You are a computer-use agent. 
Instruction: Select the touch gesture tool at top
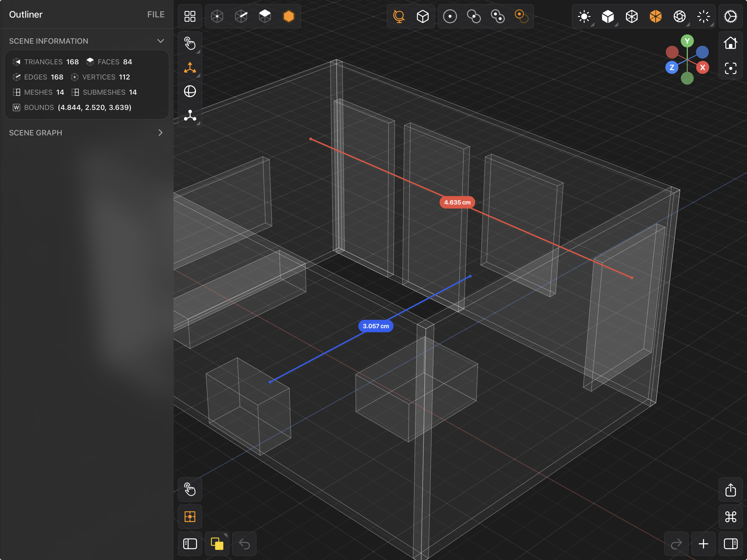point(190,43)
